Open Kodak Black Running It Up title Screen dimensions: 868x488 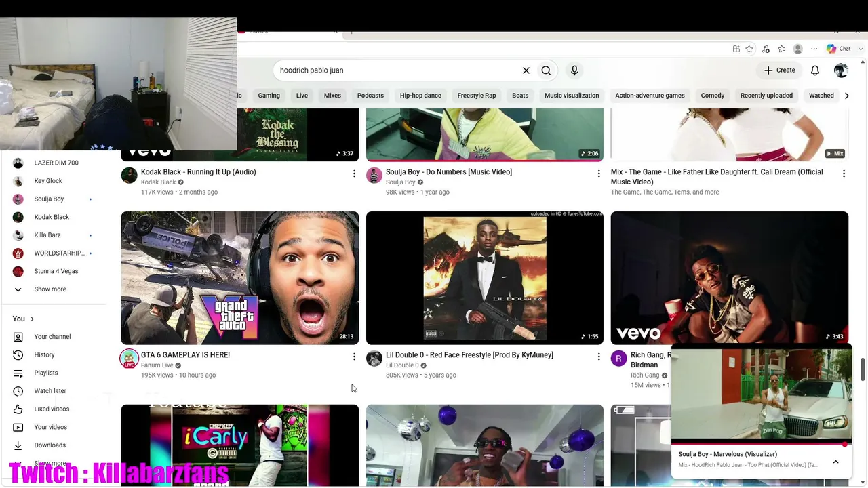pyautogui.click(x=199, y=172)
